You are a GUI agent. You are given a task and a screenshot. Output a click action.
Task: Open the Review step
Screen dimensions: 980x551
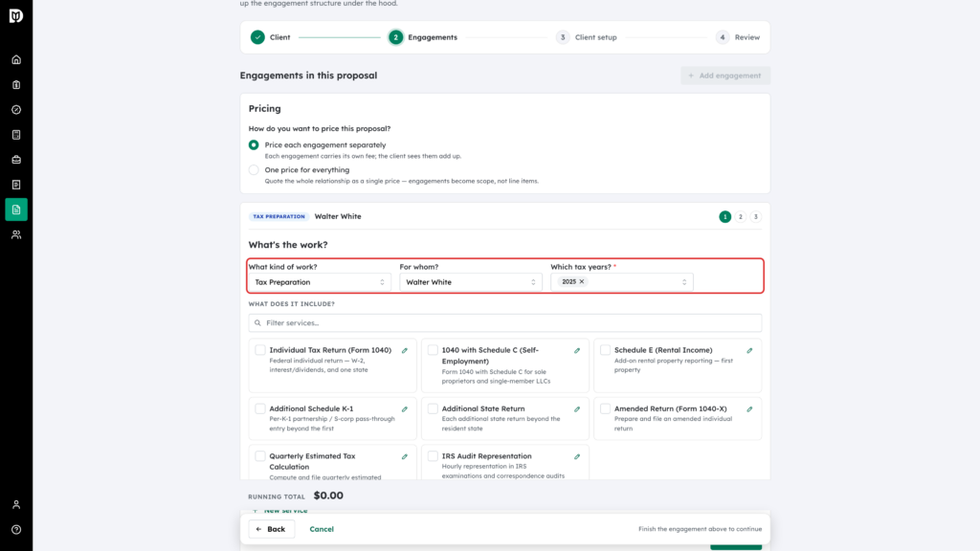[738, 37]
